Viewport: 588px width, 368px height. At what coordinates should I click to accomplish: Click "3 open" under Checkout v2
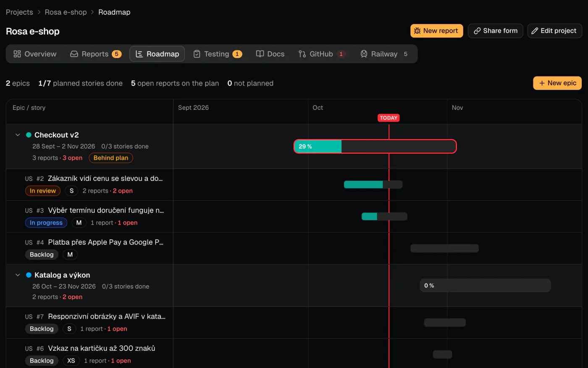click(x=73, y=158)
